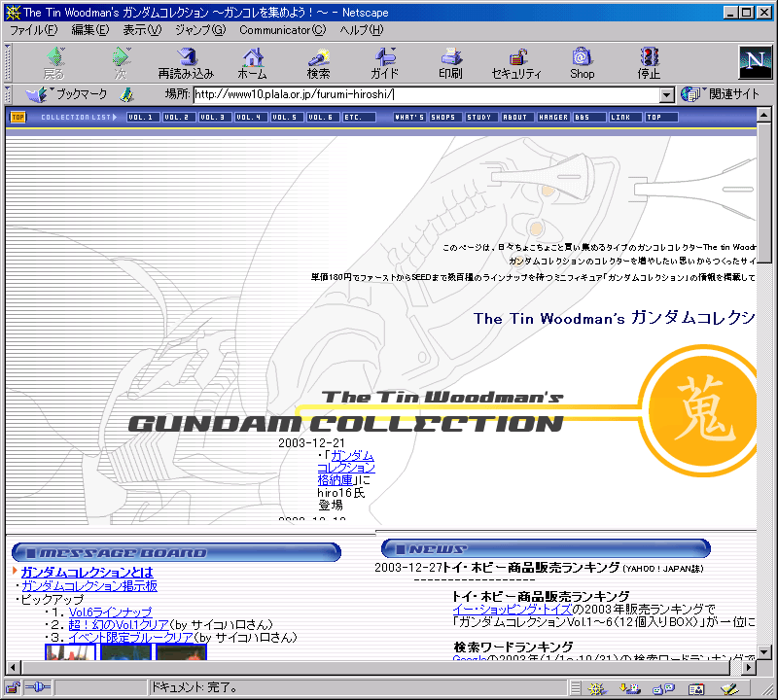Open the Edit (編集) menu
Viewport: 778px width, 700px height.
click(x=89, y=30)
